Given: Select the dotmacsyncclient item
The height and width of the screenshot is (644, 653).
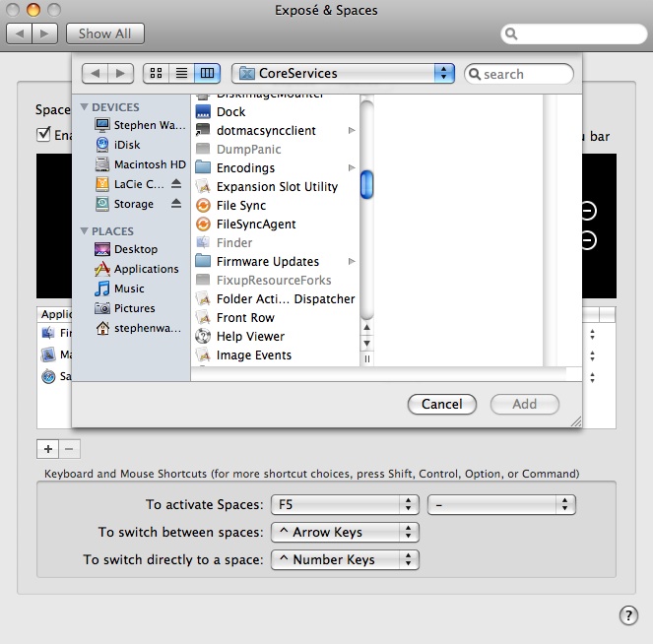Looking at the screenshot, I should pyautogui.click(x=276, y=130).
